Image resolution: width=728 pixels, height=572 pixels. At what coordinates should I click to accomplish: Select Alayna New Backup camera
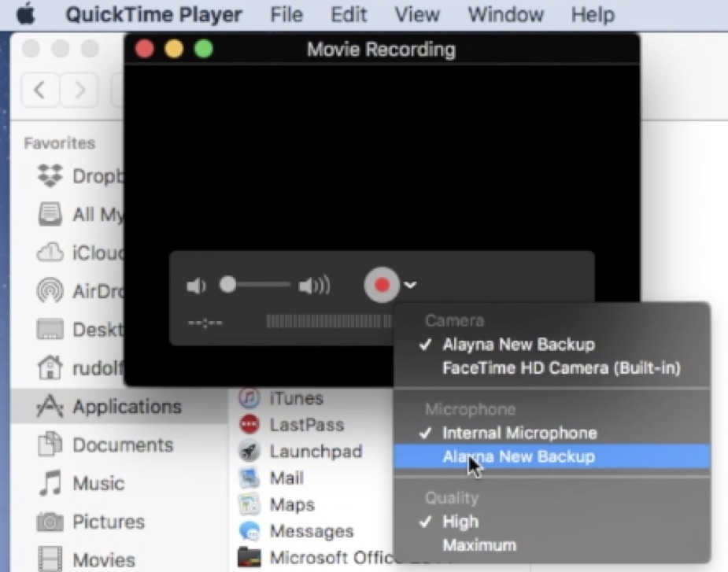552,345
